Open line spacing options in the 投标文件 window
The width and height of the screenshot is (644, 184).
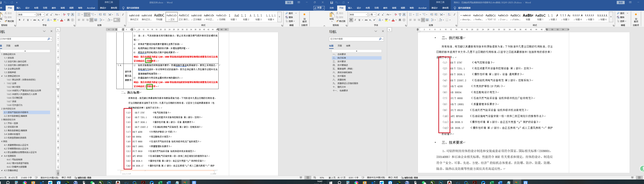pyautogui.click(x=102, y=20)
